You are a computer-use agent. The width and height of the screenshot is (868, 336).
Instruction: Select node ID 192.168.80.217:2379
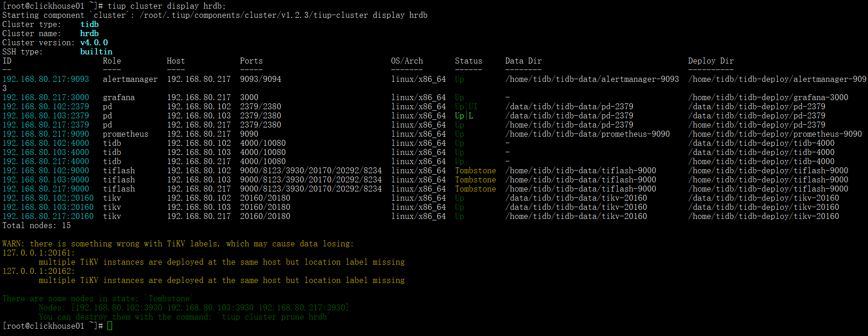coord(46,125)
